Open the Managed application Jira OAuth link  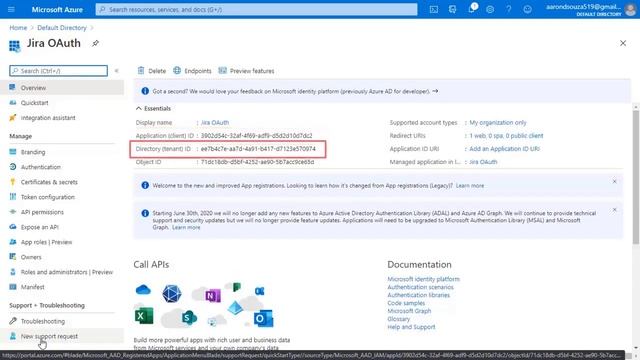[x=483, y=162]
